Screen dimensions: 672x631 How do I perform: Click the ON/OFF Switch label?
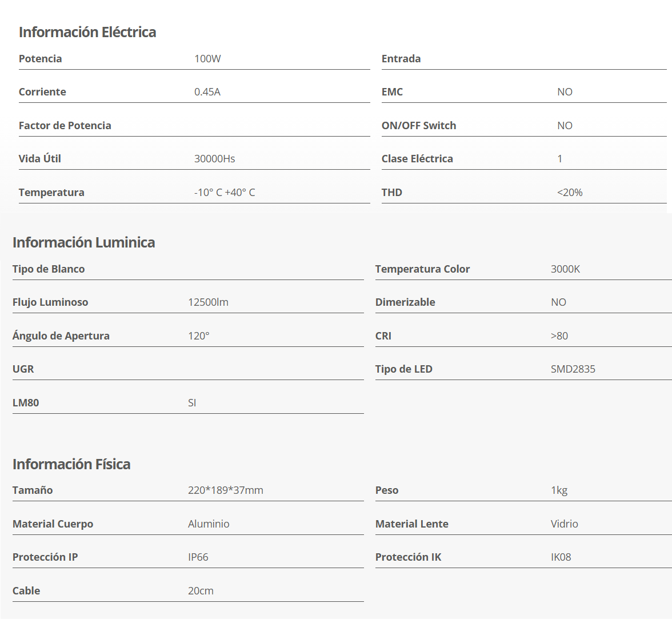point(419,126)
